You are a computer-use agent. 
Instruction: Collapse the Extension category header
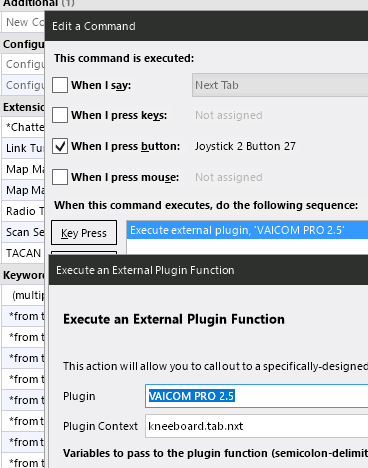pos(23,107)
